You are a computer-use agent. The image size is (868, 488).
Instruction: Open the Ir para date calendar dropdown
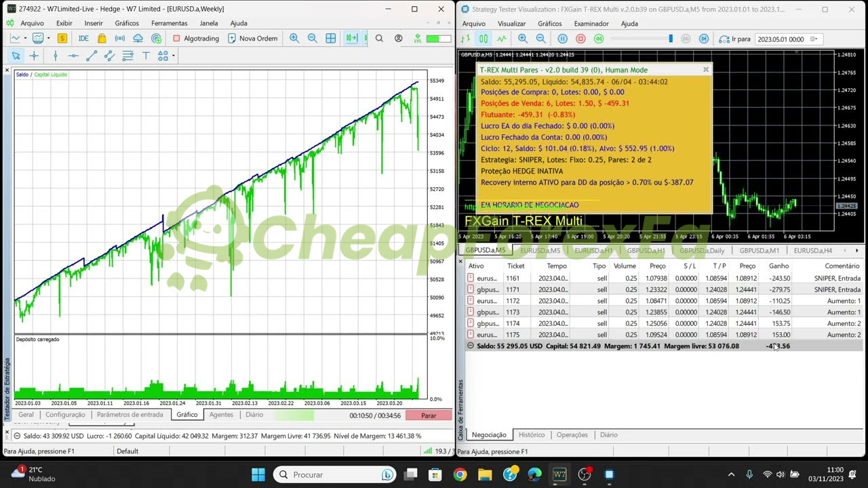pos(815,39)
